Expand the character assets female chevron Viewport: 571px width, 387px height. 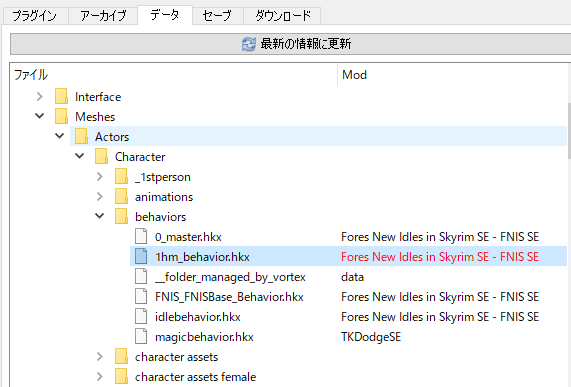(x=99, y=377)
